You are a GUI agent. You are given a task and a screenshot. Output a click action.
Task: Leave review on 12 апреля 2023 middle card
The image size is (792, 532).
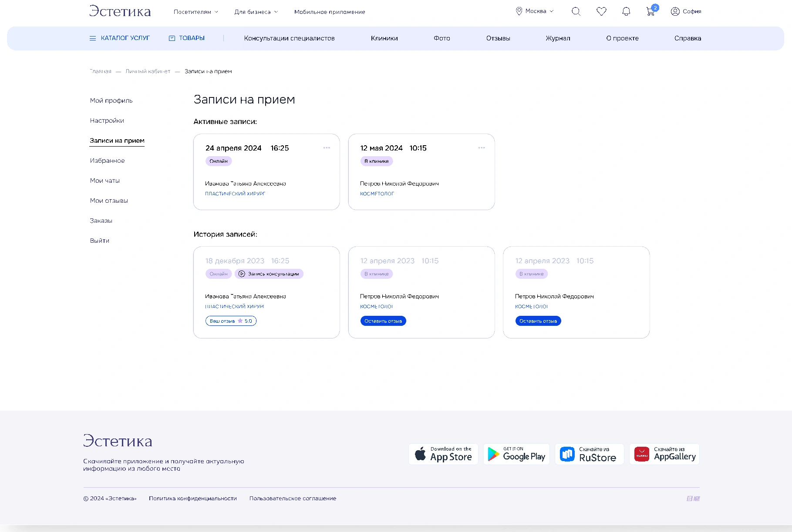point(383,321)
